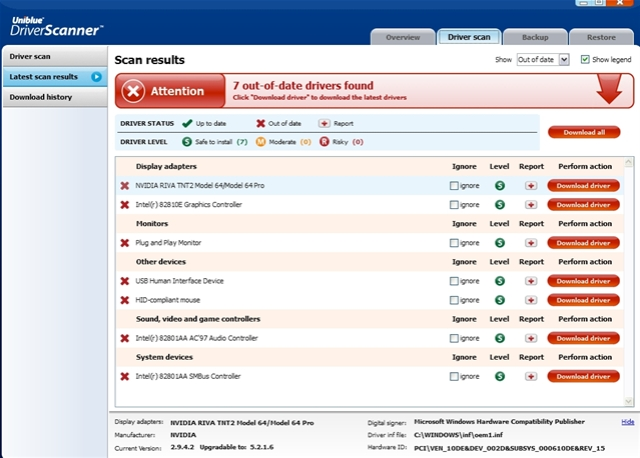Check ignore for HID-compliant mouse
This screenshot has width=640, height=458.
pos(454,300)
